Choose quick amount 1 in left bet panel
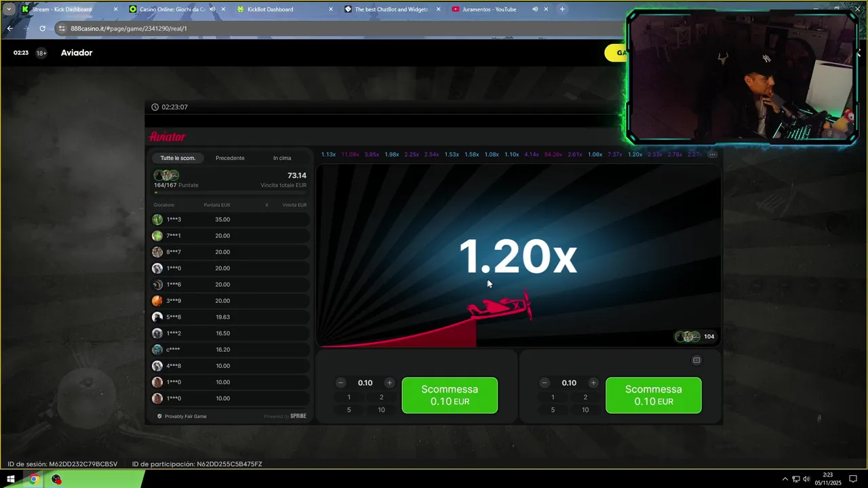 [349, 397]
